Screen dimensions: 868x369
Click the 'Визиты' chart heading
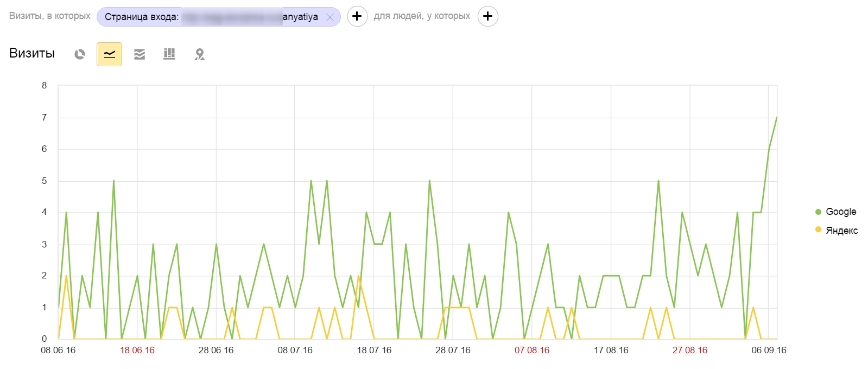click(x=32, y=54)
